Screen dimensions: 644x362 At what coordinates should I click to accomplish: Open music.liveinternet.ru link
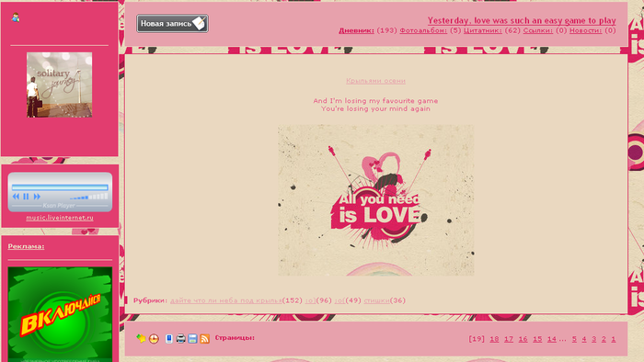60,218
